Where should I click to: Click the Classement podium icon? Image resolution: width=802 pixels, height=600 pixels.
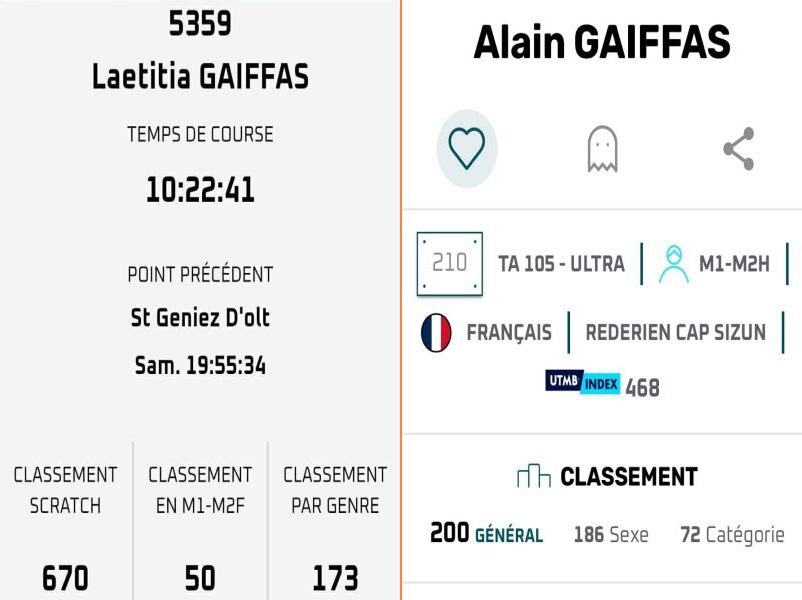(x=533, y=477)
